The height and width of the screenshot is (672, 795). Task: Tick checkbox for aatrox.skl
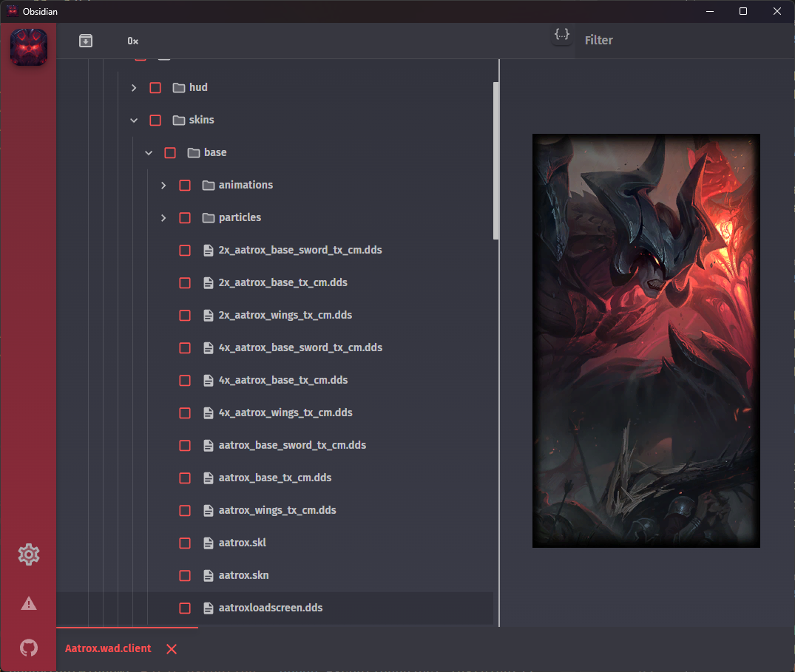[x=185, y=543]
